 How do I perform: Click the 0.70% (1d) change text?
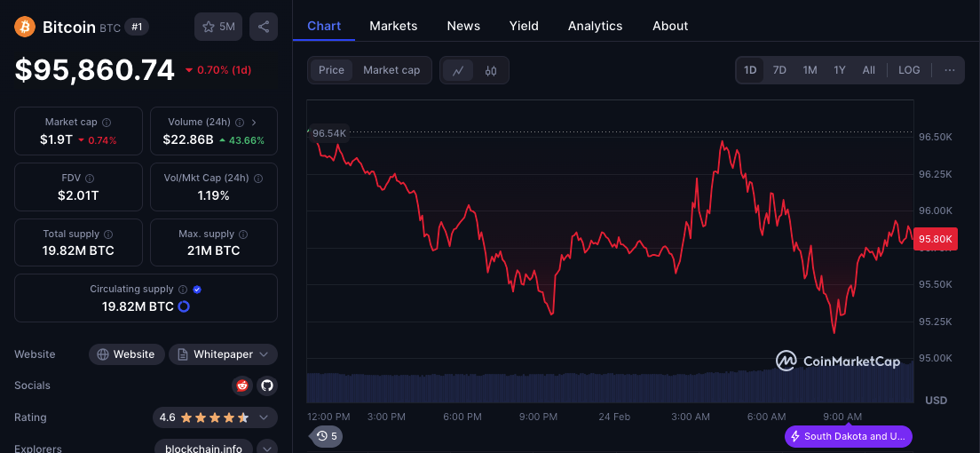(225, 70)
